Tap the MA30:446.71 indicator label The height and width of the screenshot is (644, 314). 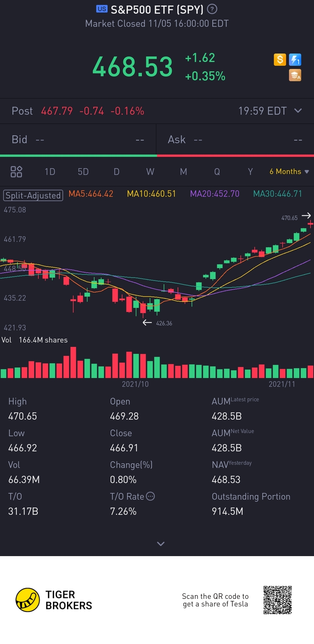(278, 194)
